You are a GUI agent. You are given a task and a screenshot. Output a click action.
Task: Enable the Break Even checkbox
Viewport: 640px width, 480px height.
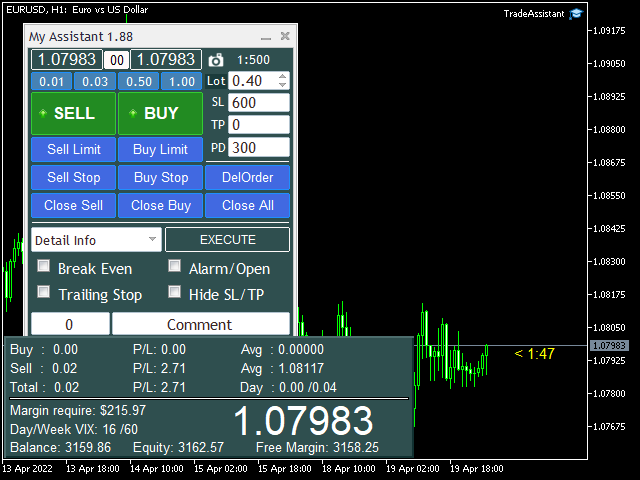point(43,266)
